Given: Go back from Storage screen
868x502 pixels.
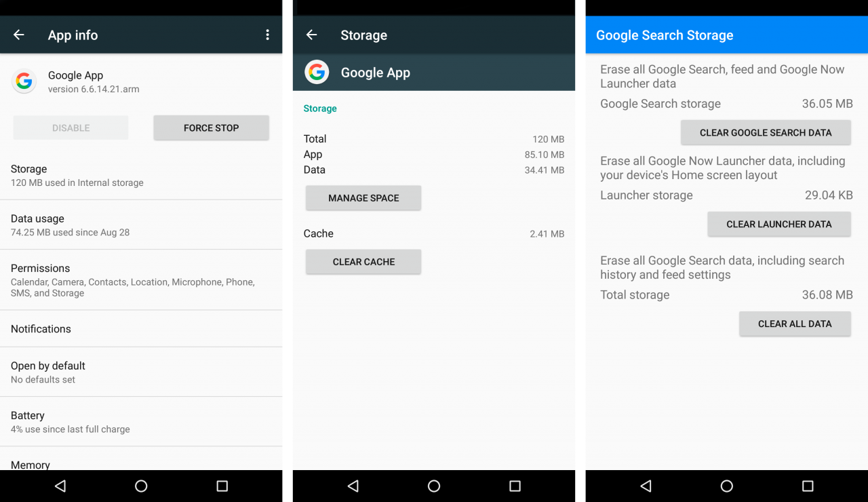Looking at the screenshot, I should pyautogui.click(x=311, y=35).
